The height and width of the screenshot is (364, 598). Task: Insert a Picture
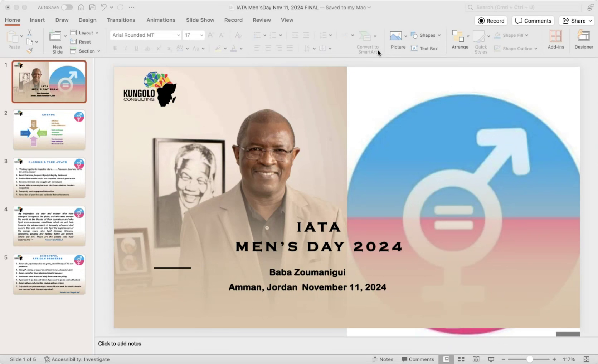pyautogui.click(x=398, y=40)
